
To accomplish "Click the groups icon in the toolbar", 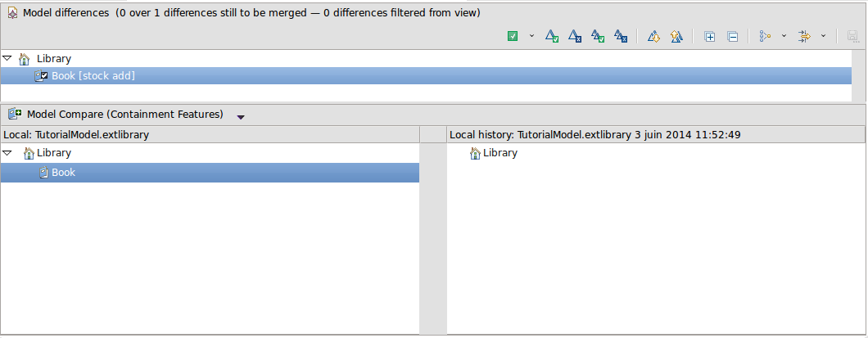I will 766,36.
